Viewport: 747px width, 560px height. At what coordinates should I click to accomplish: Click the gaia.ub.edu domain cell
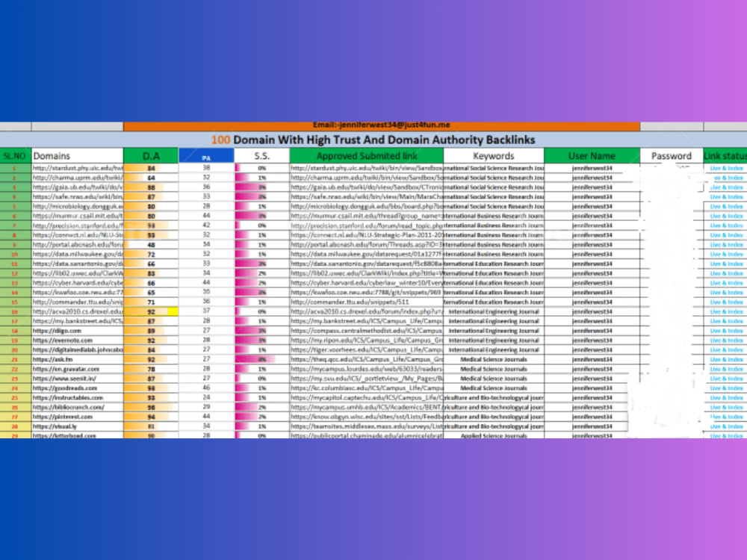[x=77, y=187]
